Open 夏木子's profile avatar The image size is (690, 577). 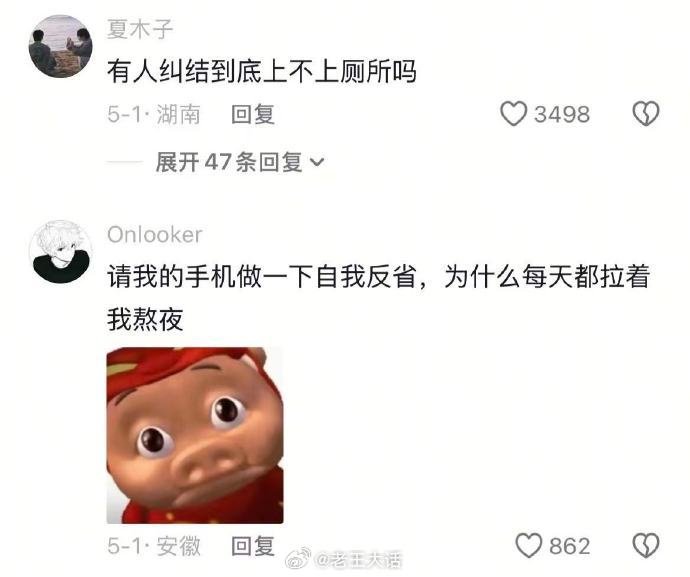tap(60, 47)
